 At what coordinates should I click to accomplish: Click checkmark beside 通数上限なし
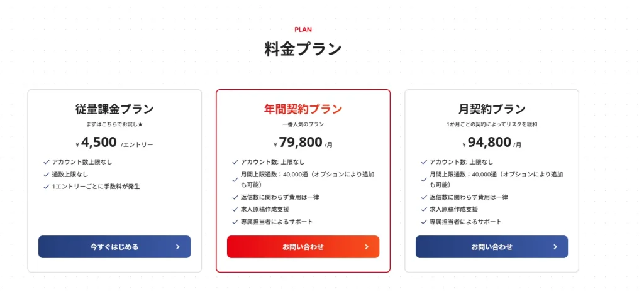click(47, 174)
